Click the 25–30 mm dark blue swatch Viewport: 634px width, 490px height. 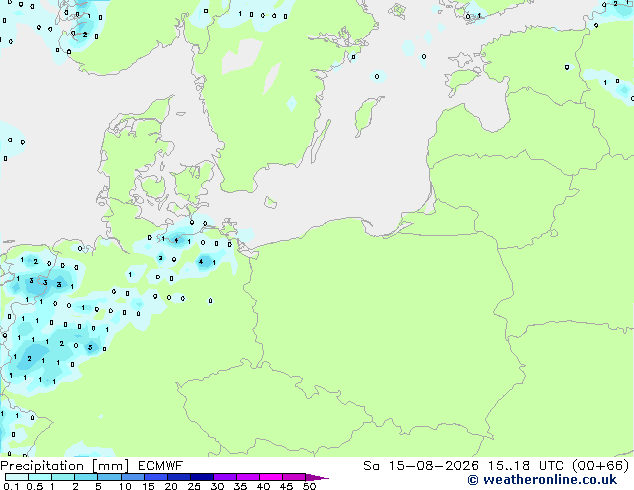202,477
